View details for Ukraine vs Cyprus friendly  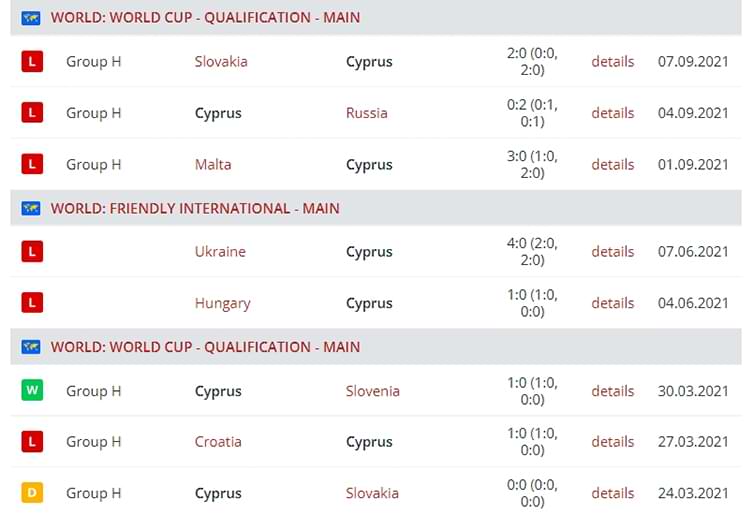(613, 251)
